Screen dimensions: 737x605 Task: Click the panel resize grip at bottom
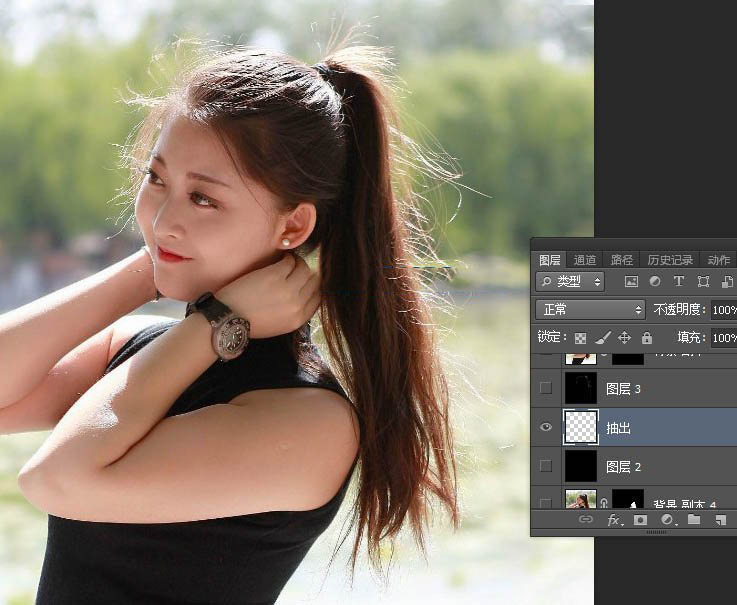pyautogui.click(x=656, y=533)
